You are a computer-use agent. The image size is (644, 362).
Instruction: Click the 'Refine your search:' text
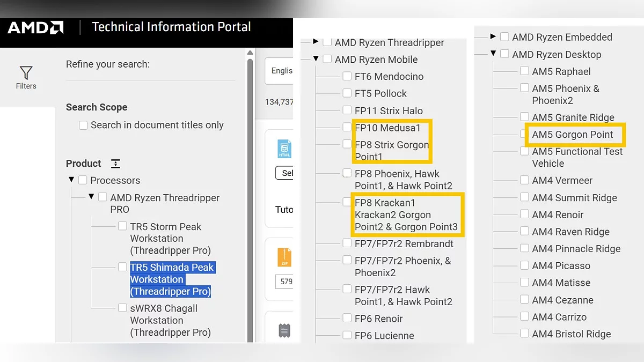(x=108, y=64)
